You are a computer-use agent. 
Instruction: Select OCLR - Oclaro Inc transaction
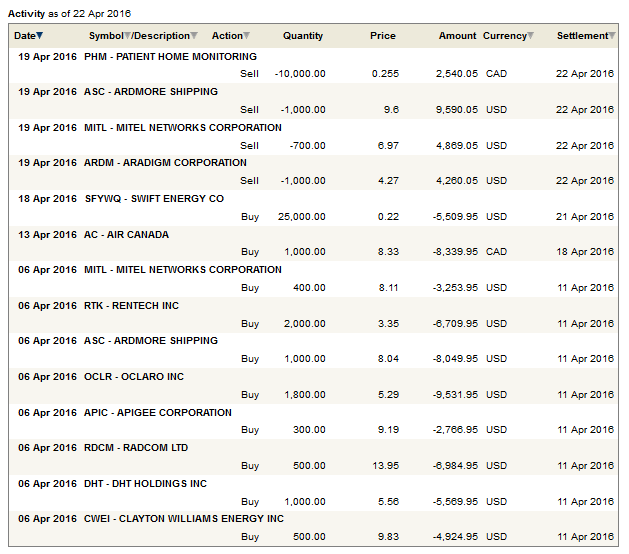[134, 377]
